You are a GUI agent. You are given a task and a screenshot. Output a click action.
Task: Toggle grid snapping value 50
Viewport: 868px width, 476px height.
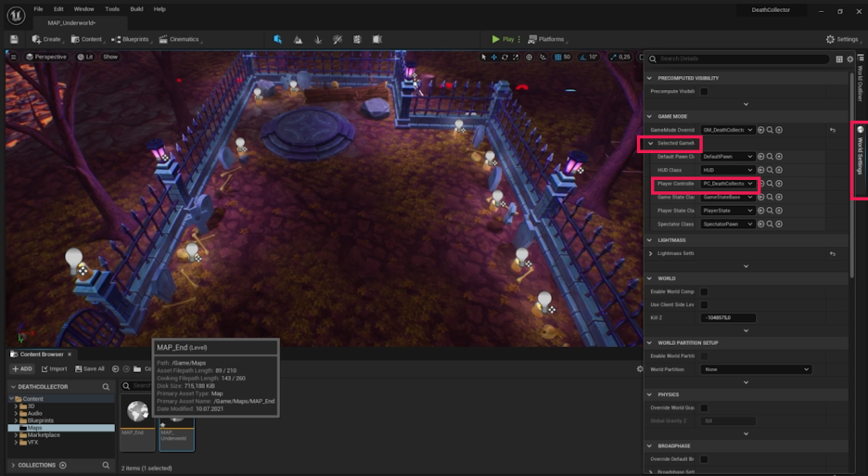(562, 58)
